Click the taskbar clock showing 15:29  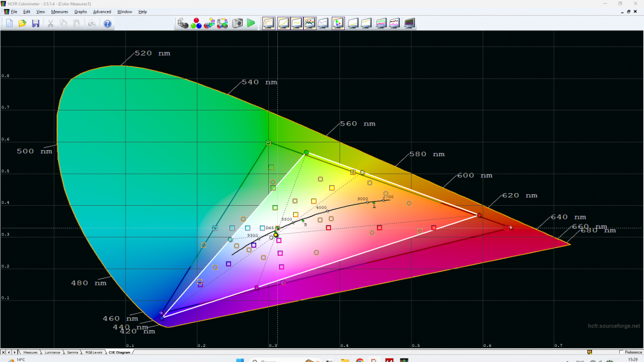633,360
